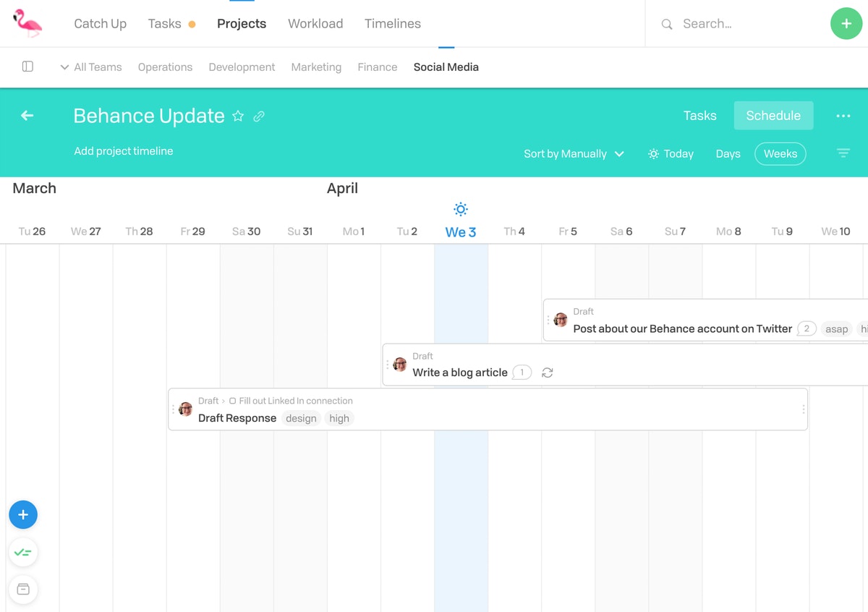The width and height of the screenshot is (868, 612).
Task: Click the Th 4 day header
Action: (x=514, y=231)
